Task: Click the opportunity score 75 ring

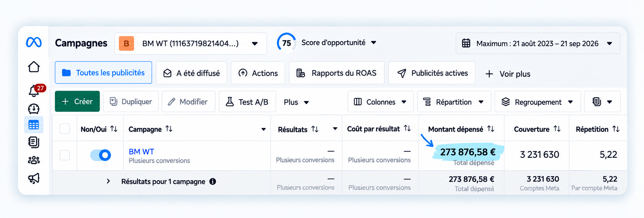Action: click(x=286, y=43)
